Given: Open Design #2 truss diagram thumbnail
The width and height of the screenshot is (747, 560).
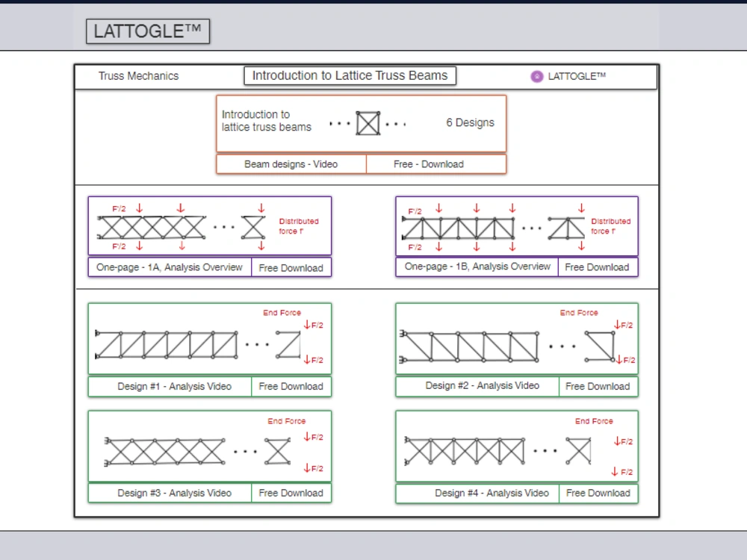Looking at the screenshot, I should pos(517,338).
